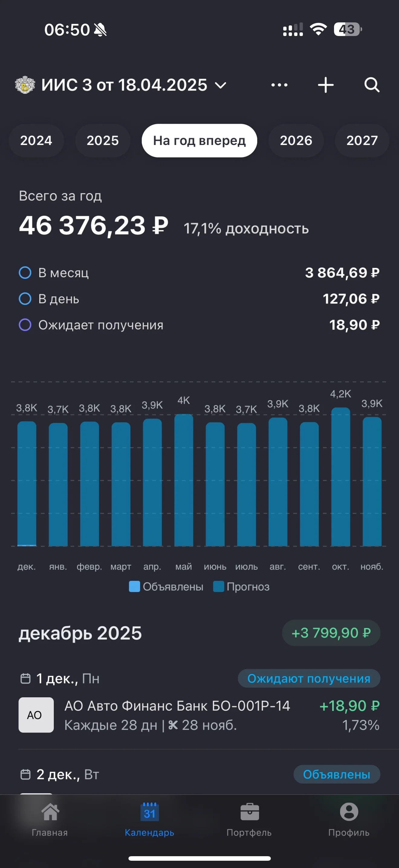Open АО Авто Финанс Банк БО-001Р-14 payment
399x868 pixels.
(199, 715)
